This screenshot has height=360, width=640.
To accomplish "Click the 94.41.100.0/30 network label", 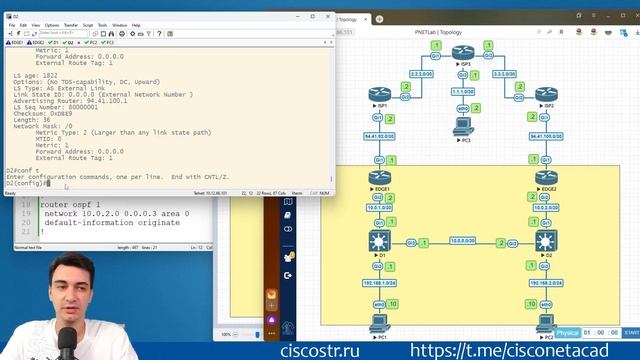I will pos(546,136).
